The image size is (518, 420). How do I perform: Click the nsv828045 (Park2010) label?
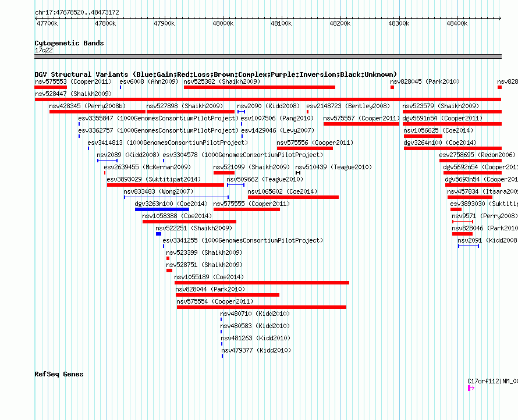425,81
